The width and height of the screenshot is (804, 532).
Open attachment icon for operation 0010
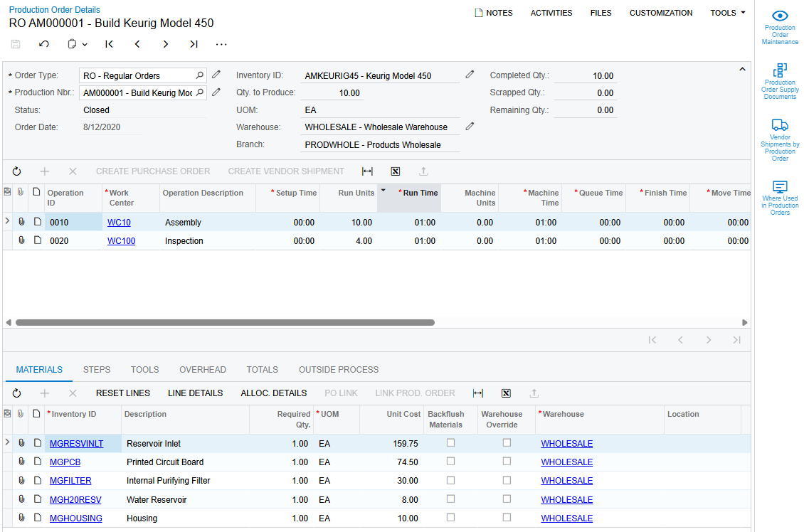[21, 222]
